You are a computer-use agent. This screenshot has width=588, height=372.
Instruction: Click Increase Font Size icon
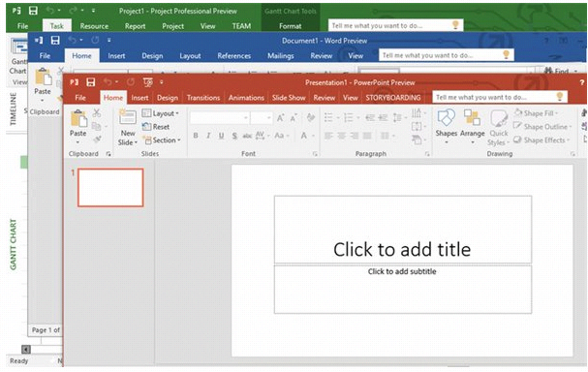pyautogui.click(x=281, y=118)
